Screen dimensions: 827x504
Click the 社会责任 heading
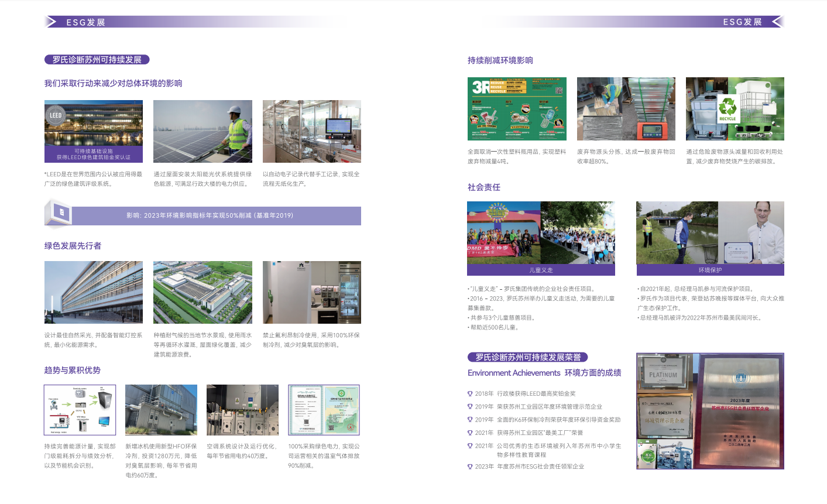[x=484, y=187]
